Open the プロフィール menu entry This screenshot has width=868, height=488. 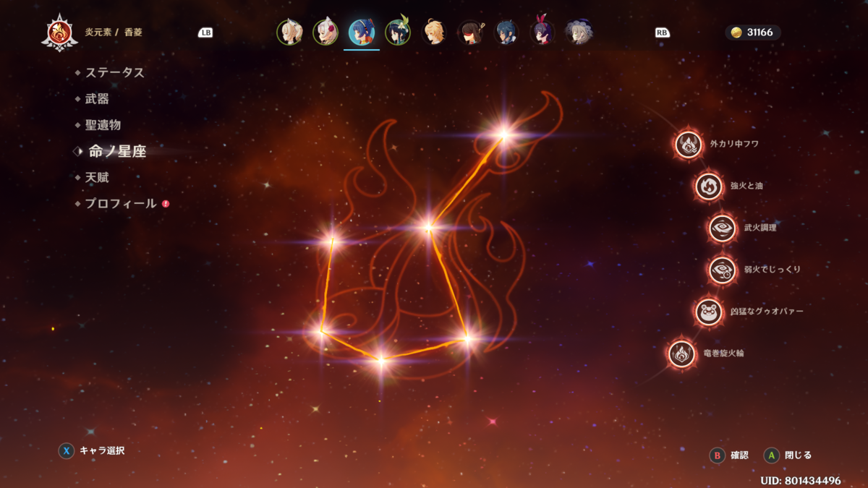pyautogui.click(x=121, y=204)
